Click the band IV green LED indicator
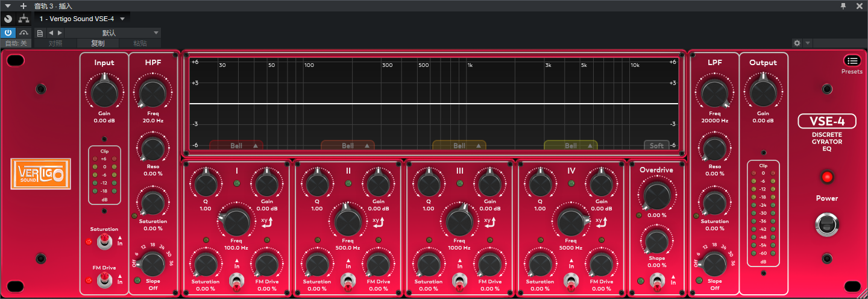 [571, 183]
